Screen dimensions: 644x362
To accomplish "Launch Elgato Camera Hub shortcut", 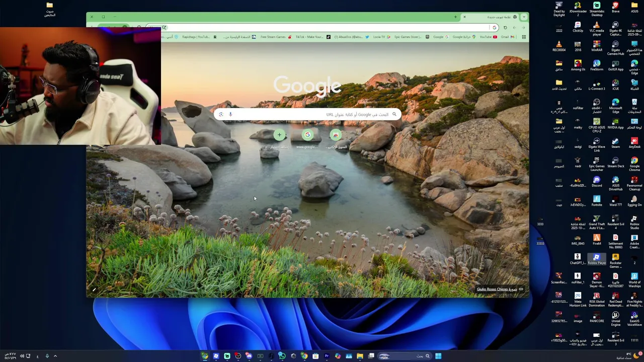I will pyautogui.click(x=615, y=48).
